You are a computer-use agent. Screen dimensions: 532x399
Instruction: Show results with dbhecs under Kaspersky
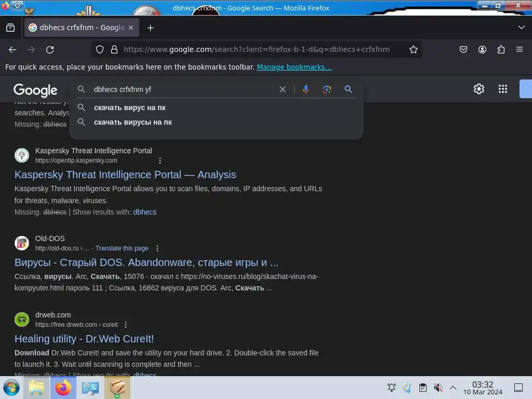(145, 212)
